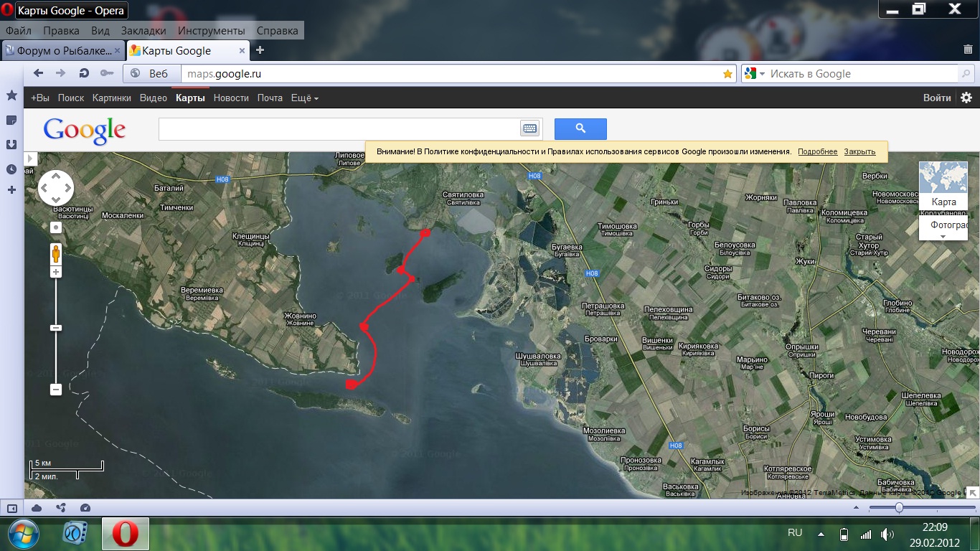Screen dimensions: 980x551
Task: Click the Opera Turbo gauge icon
Action: [85, 508]
